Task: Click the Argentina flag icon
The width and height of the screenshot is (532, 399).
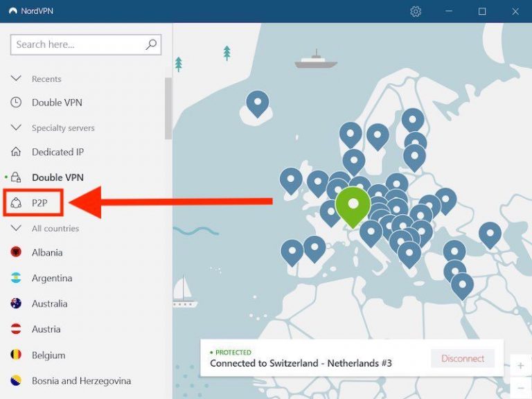Action: [16, 278]
